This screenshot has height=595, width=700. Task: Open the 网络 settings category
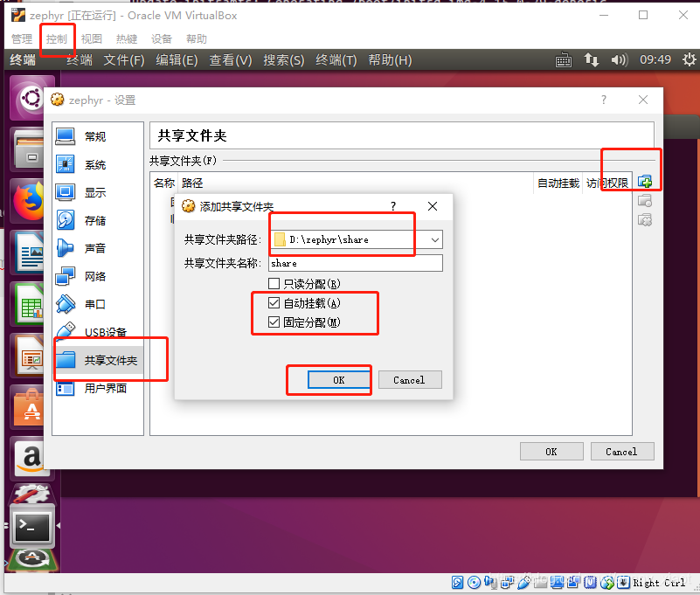[98, 276]
